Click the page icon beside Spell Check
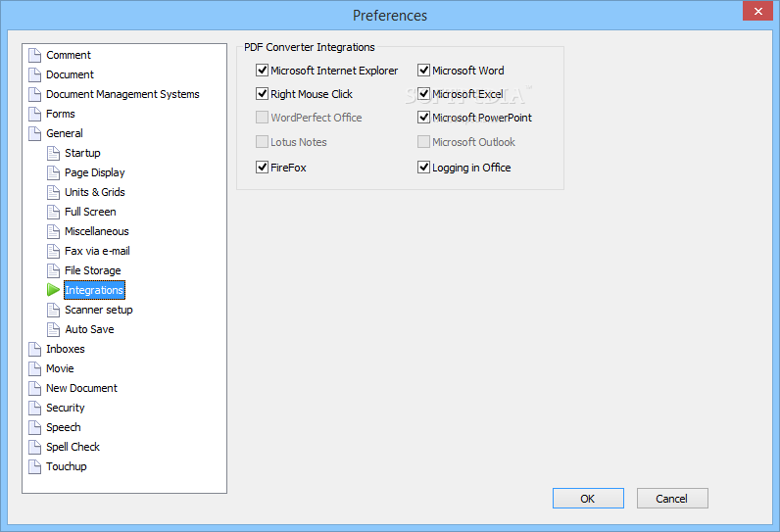This screenshot has height=532, width=780. pos(35,447)
